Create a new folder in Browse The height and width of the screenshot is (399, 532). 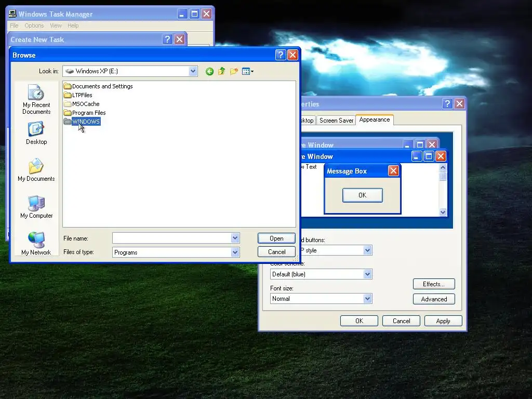[x=234, y=71]
